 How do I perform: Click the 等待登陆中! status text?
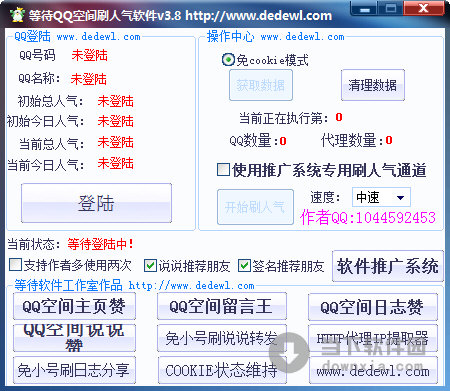pos(100,244)
